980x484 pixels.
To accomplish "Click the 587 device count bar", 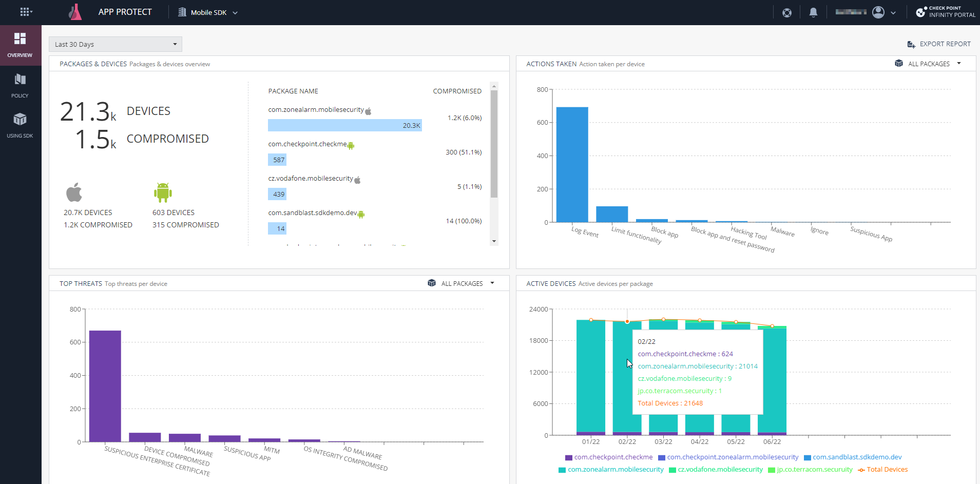I will pos(277,160).
